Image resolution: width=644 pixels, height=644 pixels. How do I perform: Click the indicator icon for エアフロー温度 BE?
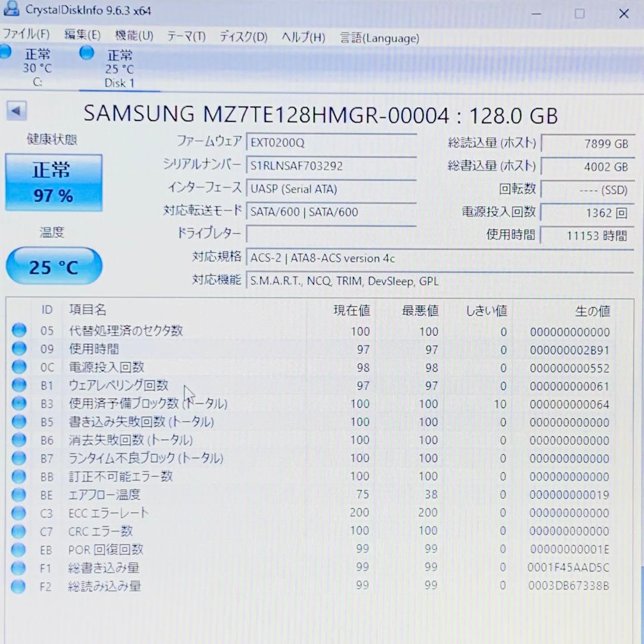18,494
